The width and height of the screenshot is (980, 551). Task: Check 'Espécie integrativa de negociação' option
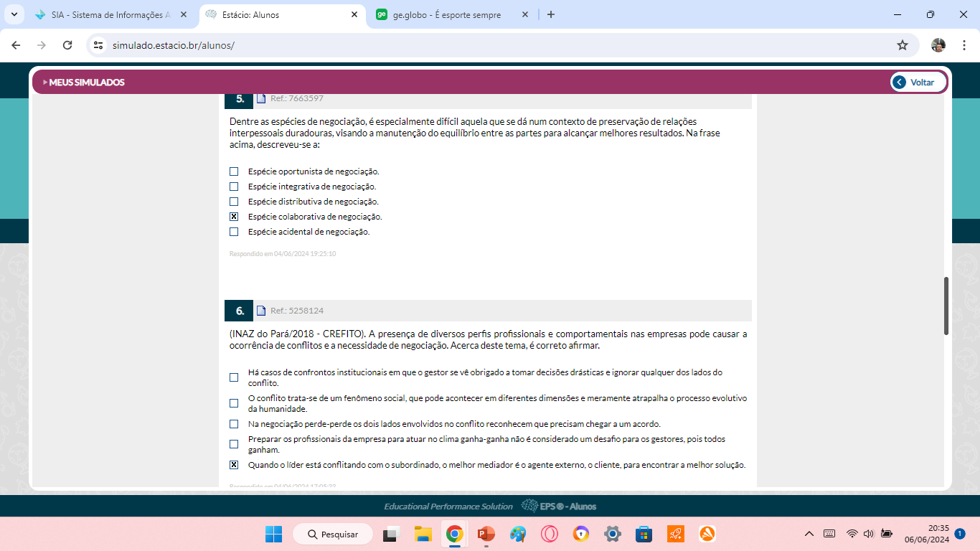click(234, 187)
